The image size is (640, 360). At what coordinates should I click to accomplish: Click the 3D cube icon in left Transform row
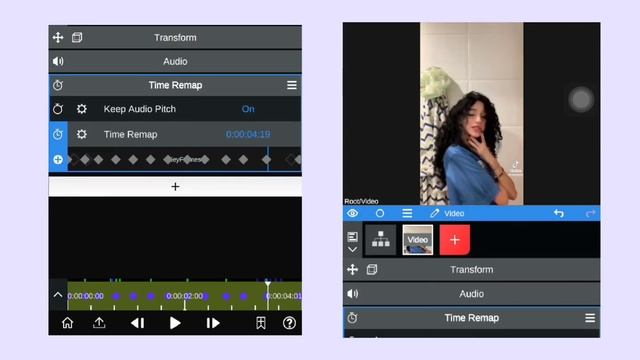[77, 38]
